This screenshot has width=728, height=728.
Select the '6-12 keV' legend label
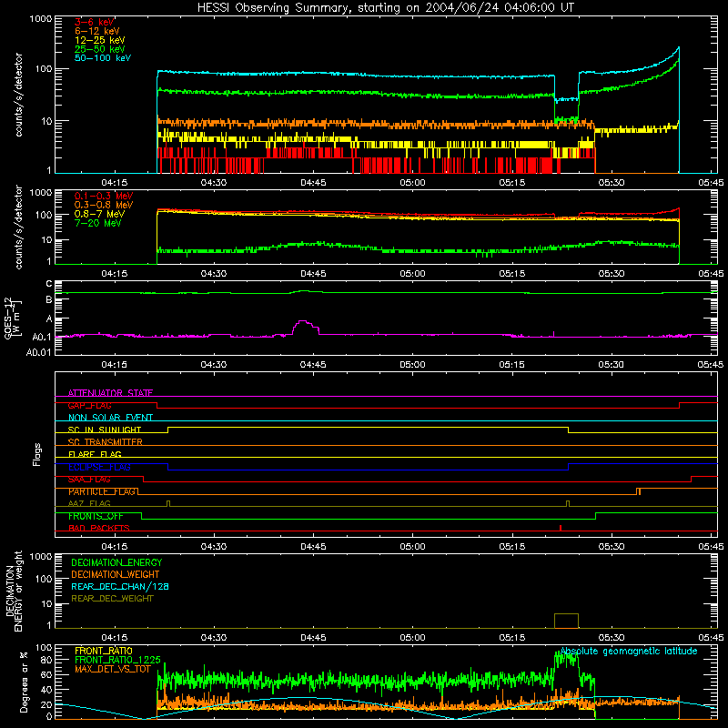97,31
